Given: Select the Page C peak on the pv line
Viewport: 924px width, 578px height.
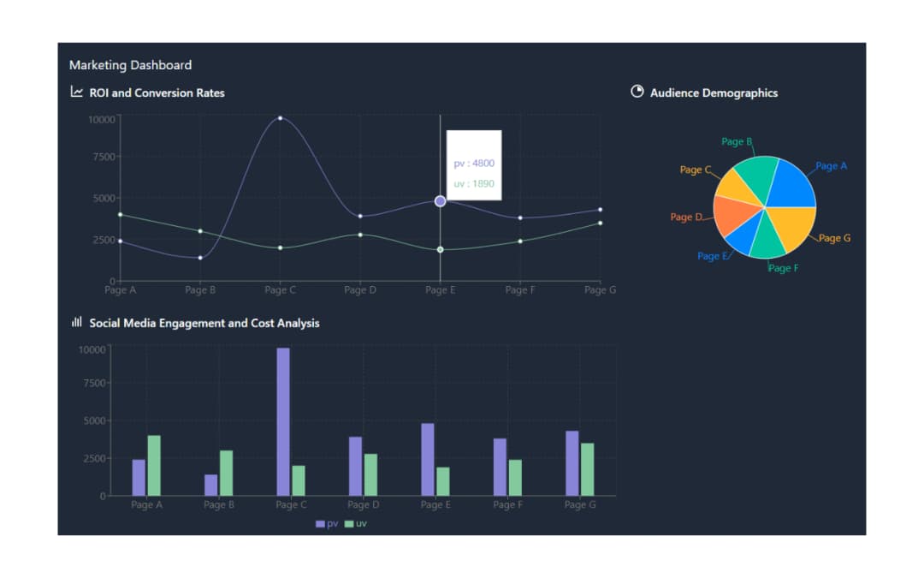Looking at the screenshot, I should [280, 117].
